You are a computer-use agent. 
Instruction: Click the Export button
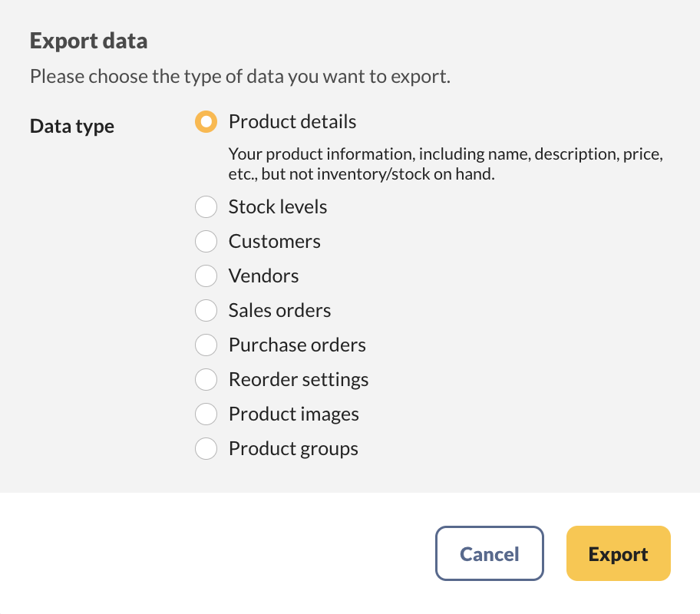tap(618, 553)
